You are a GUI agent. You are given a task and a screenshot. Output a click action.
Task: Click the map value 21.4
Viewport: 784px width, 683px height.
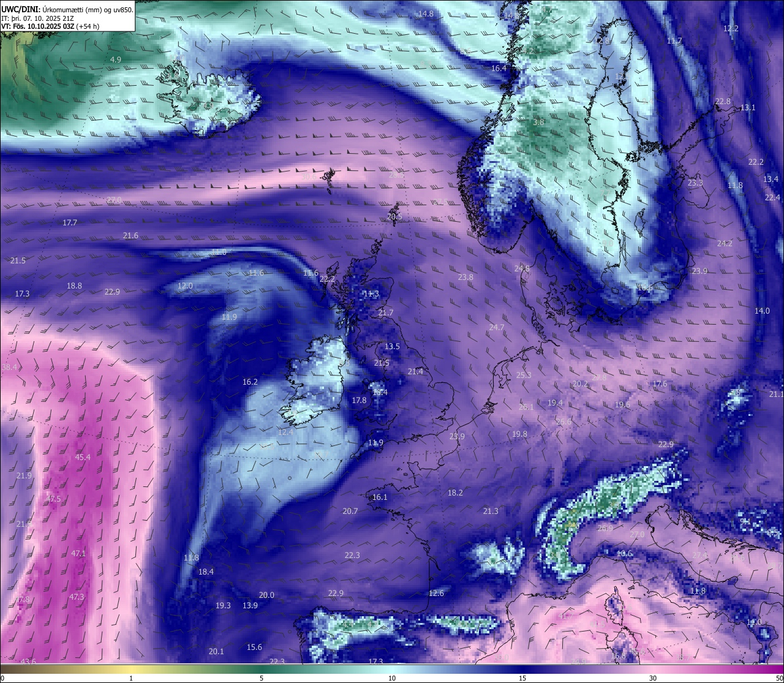(x=415, y=371)
